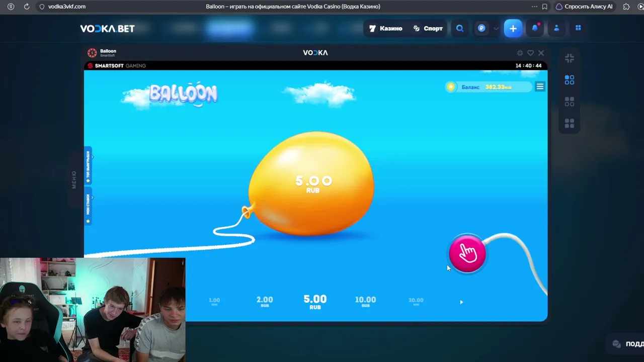Click the BALLOON cloud logo in the game

[183, 94]
